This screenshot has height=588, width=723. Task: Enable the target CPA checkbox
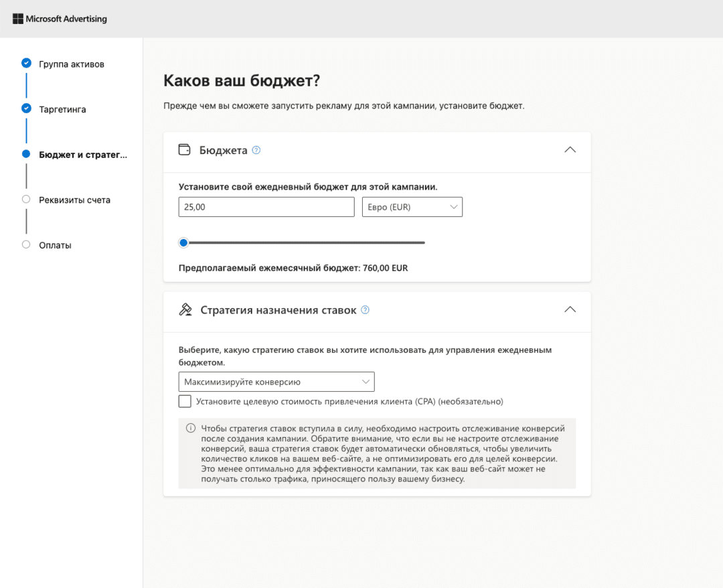pyautogui.click(x=184, y=401)
